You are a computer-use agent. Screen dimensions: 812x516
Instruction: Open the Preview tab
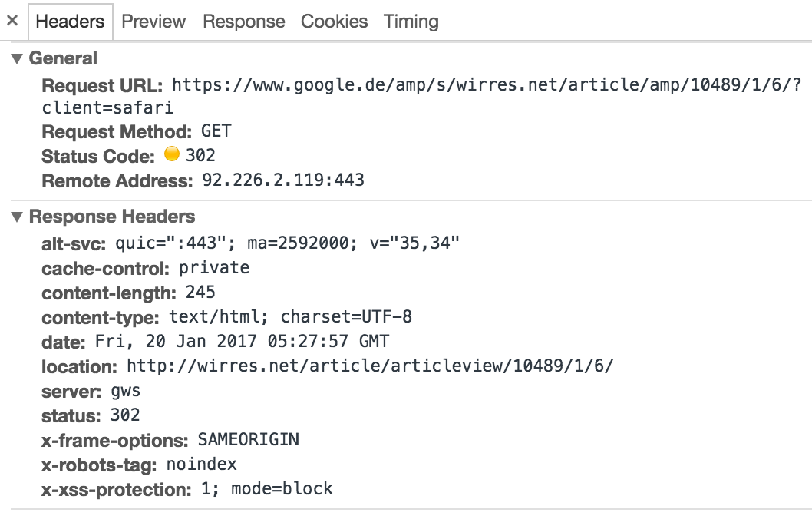[x=153, y=21]
